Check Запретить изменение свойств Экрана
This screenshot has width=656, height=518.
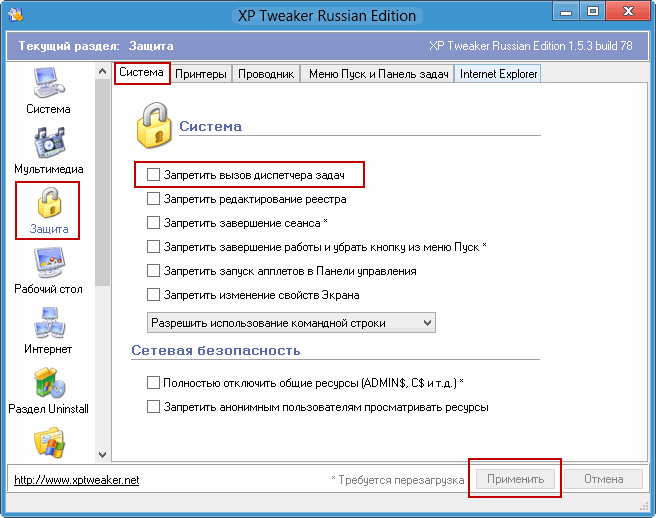(153, 295)
